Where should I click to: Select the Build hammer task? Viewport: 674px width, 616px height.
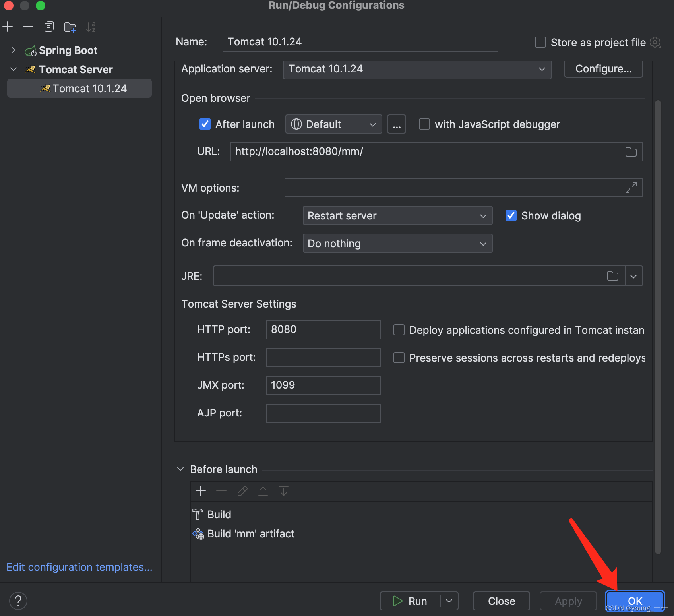[x=212, y=515]
